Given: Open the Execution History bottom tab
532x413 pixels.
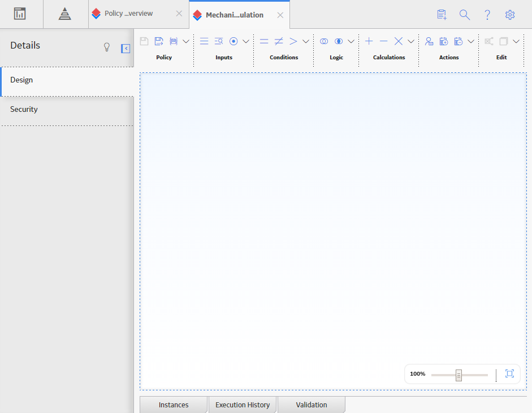Looking at the screenshot, I should [x=243, y=405].
